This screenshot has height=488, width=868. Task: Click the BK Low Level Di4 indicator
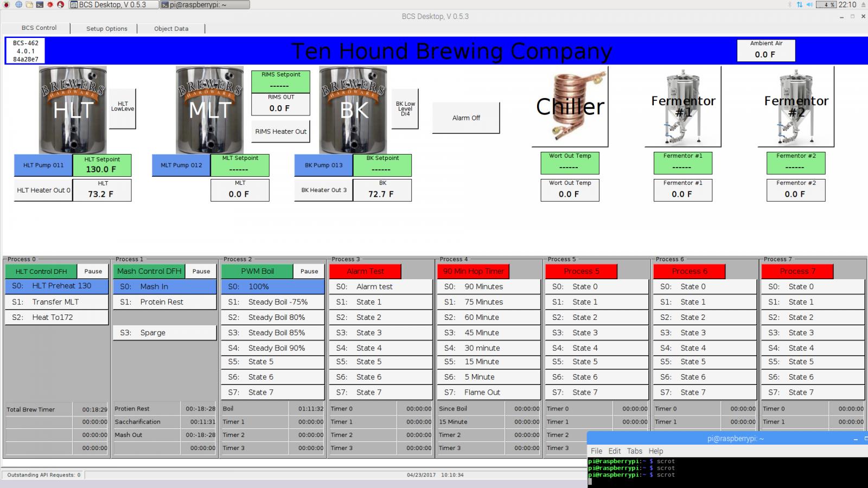pyautogui.click(x=405, y=108)
